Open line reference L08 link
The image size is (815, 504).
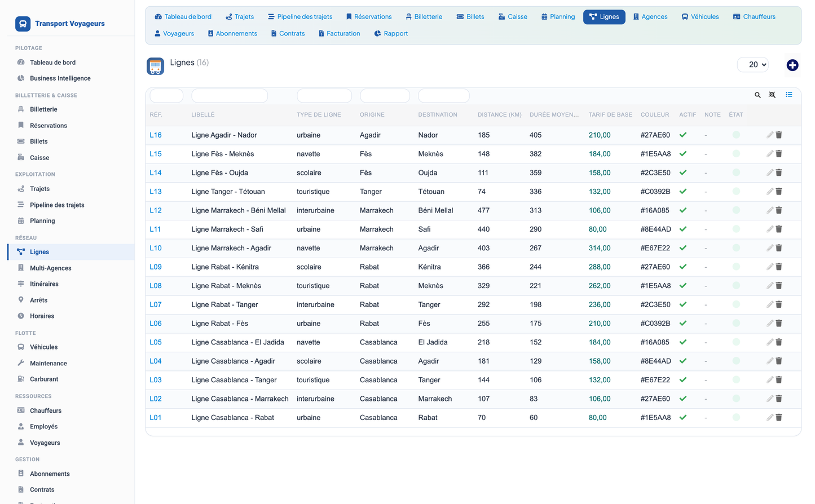point(156,286)
